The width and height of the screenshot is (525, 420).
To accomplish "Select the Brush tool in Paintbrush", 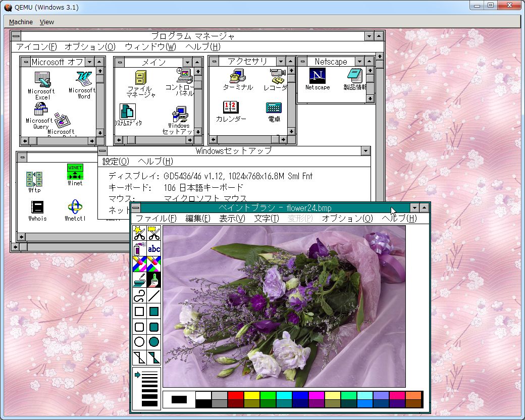I will click(x=154, y=280).
